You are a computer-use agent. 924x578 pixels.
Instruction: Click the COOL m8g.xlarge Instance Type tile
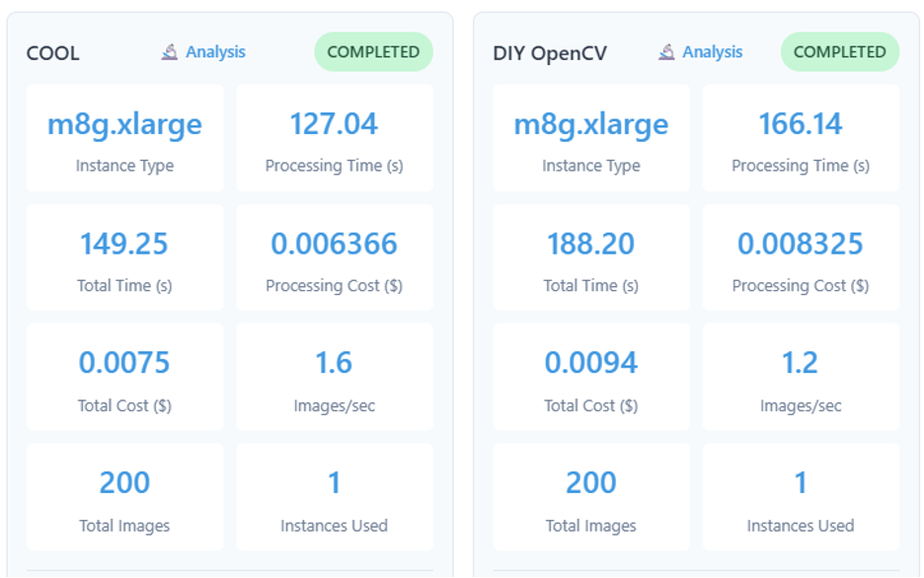[x=124, y=138]
